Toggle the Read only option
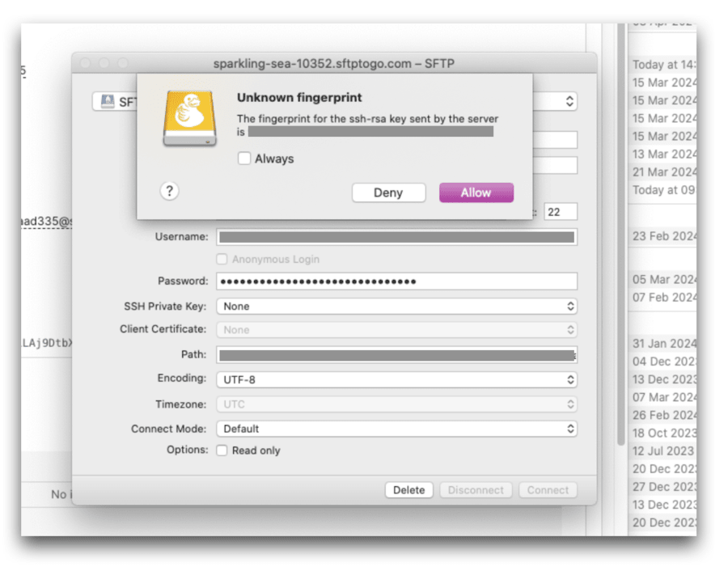 coord(222,450)
